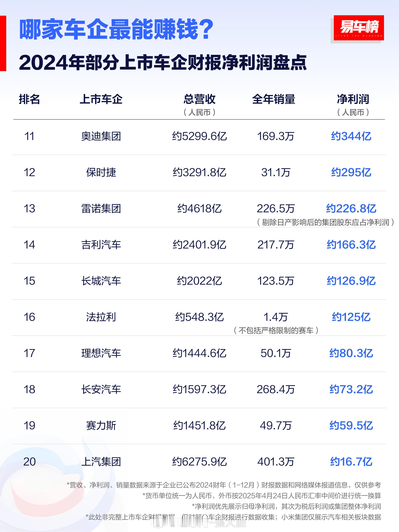Click the 上市车企 column header
The height and width of the screenshot is (532, 399).
click(x=101, y=99)
